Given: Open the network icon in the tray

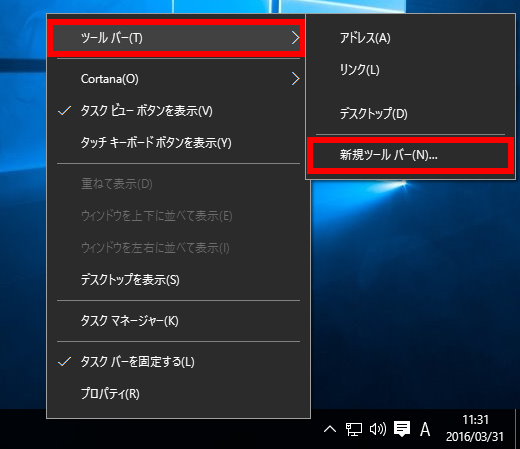Looking at the screenshot, I should 353,429.
